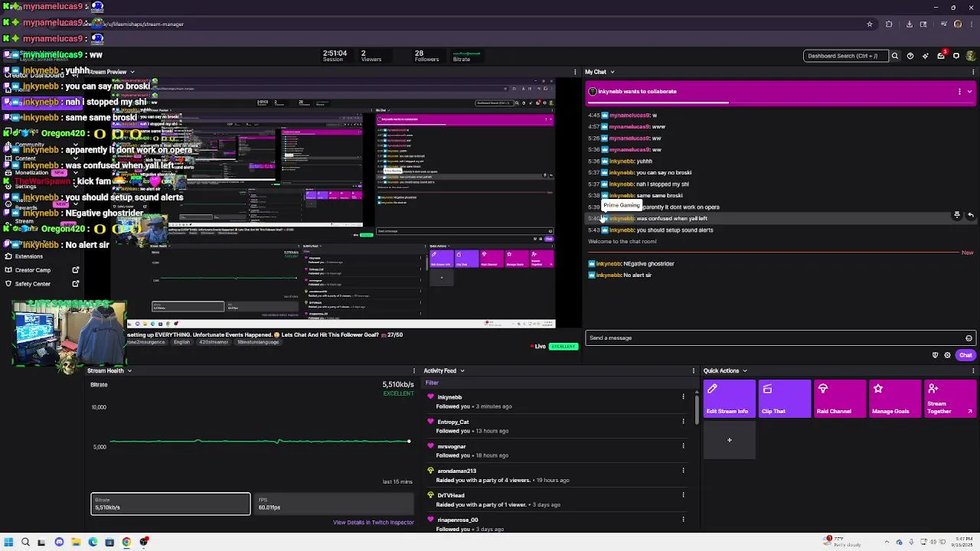Expand the Stream Preview dropdown

point(132,72)
